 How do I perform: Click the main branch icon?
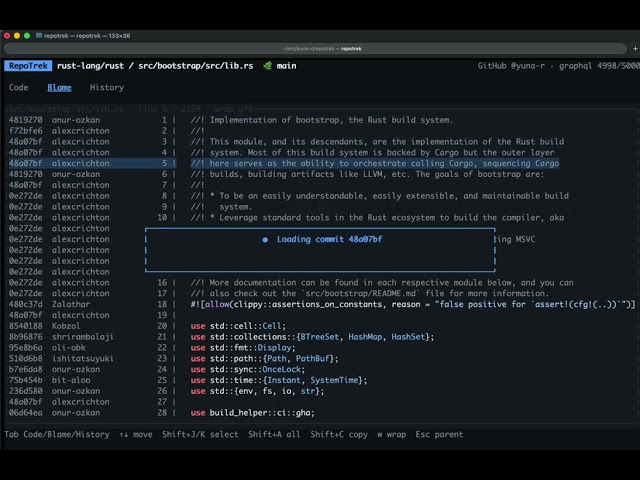click(267, 66)
